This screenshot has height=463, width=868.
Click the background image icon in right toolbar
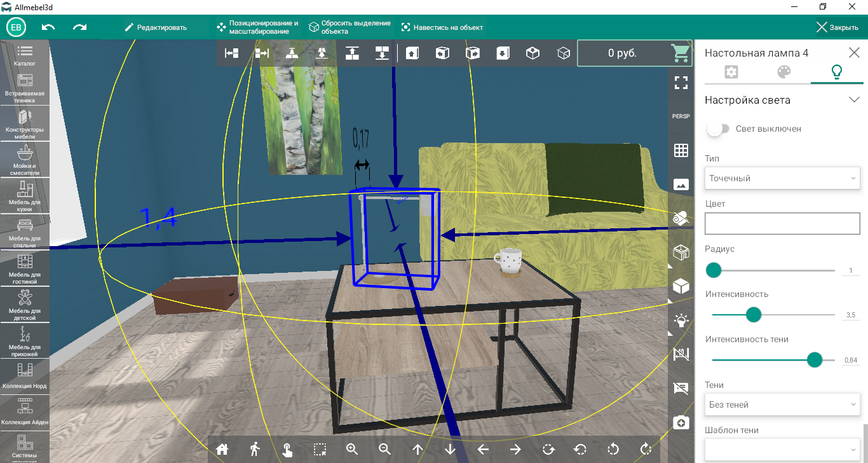click(681, 184)
